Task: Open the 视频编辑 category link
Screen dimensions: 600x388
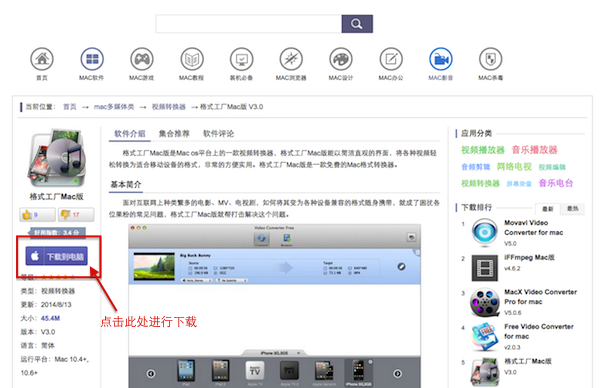Action: click(x=552, y=167)
